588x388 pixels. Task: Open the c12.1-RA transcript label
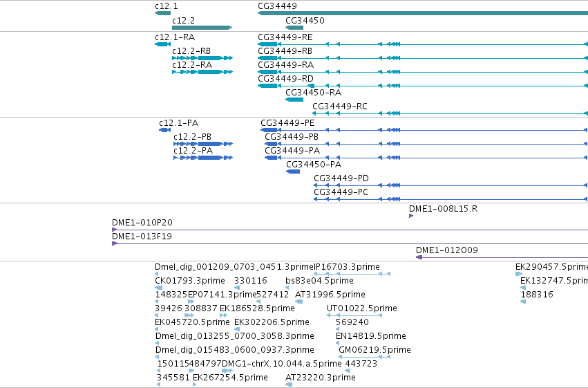175,37
